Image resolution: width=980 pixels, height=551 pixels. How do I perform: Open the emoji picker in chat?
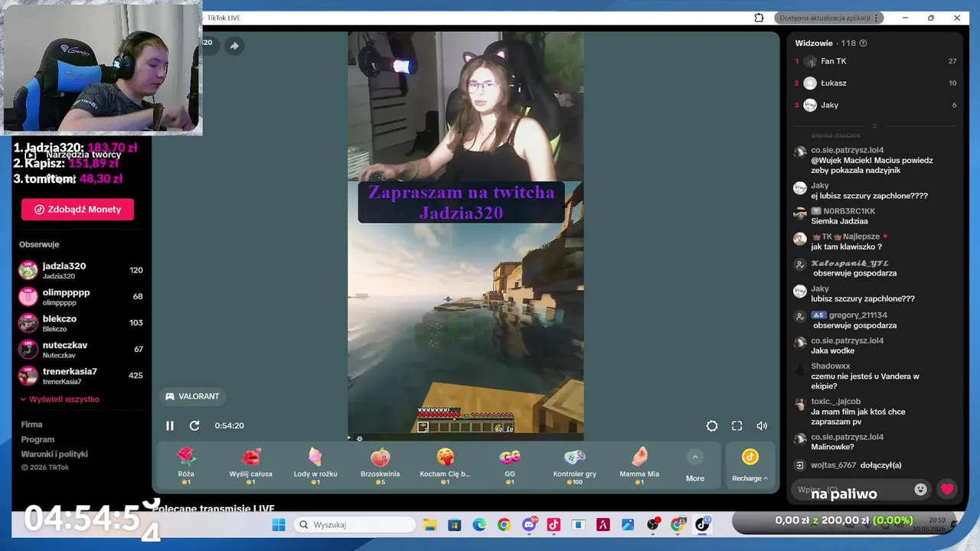coord(920,489)
